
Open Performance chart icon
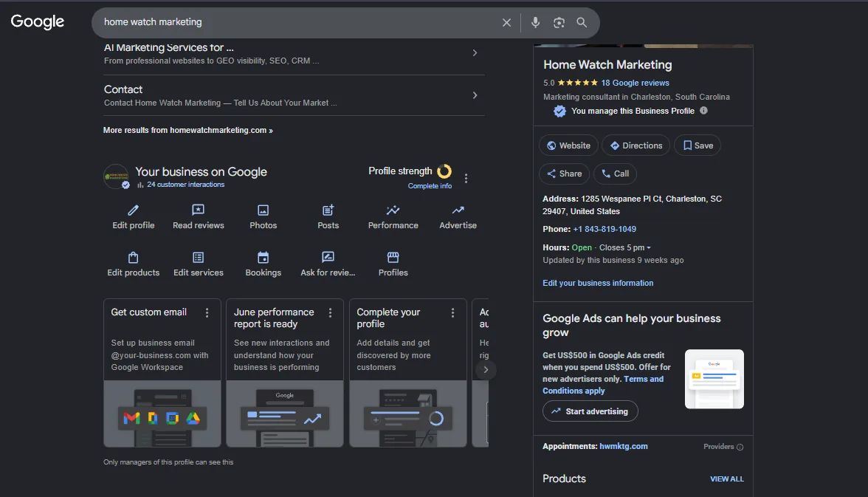tap(393, 210)
